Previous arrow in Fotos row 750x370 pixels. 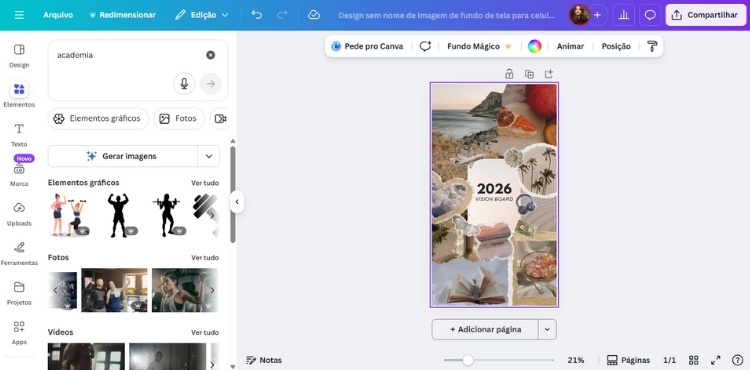[x=55, y=290]
